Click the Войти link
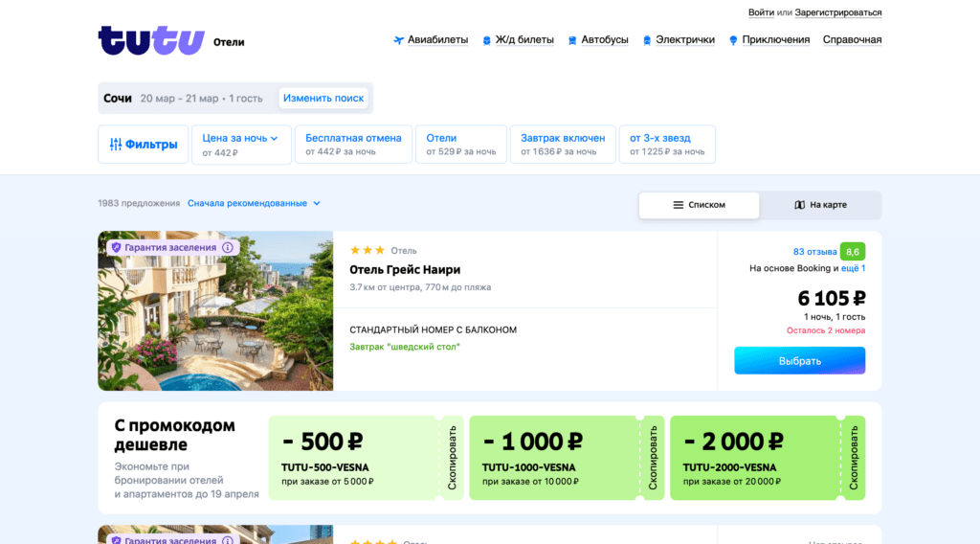This screenshot has height=544, width=980. pyautogui.click(x=761, y=12)
